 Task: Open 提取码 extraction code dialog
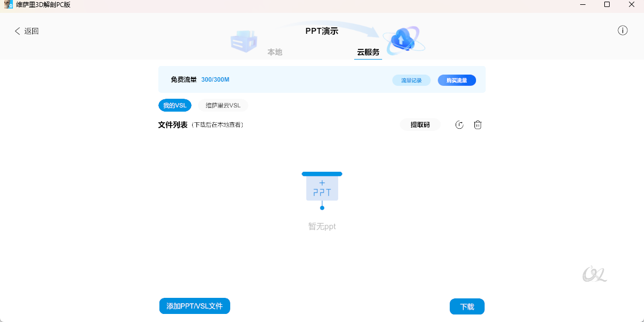(420, 124)
